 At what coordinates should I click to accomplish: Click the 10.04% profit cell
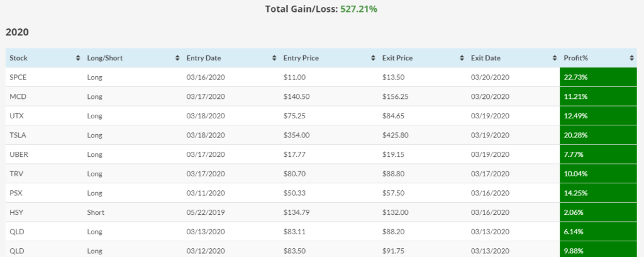[599, 174]
